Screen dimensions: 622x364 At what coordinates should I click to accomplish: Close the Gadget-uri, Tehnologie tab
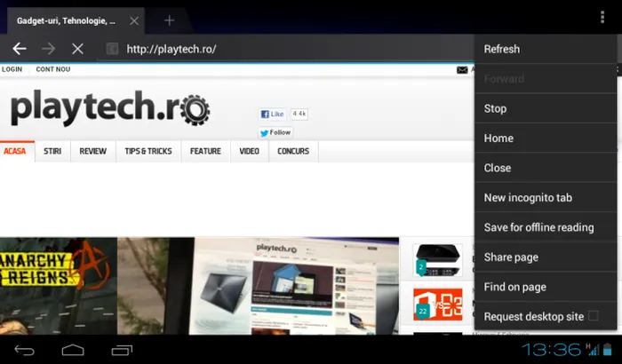(134, 20)
